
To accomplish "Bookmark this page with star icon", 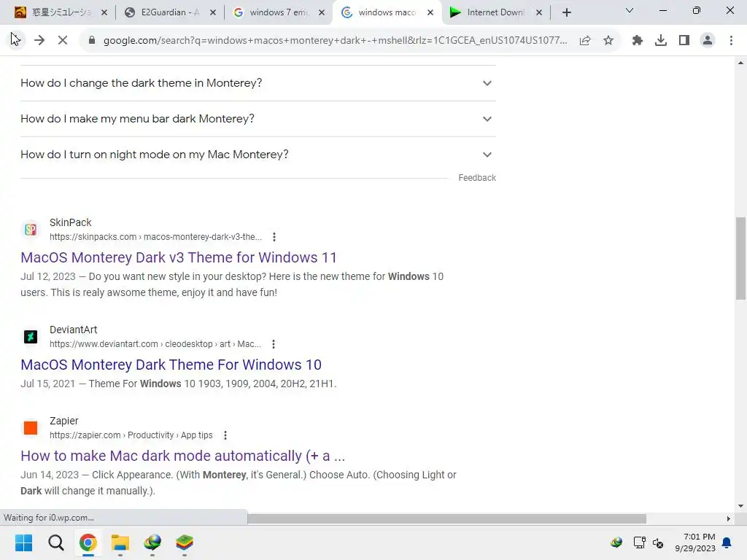I will click(608, 40).
